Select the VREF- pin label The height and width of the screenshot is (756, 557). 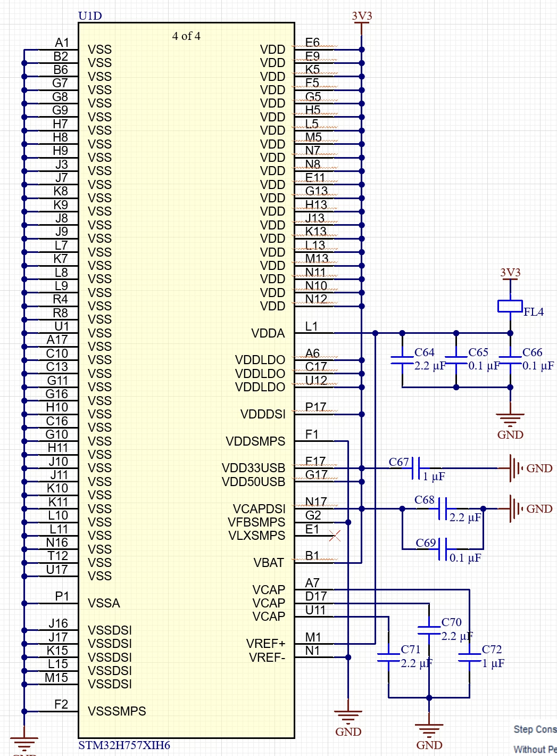click(267, 658)
